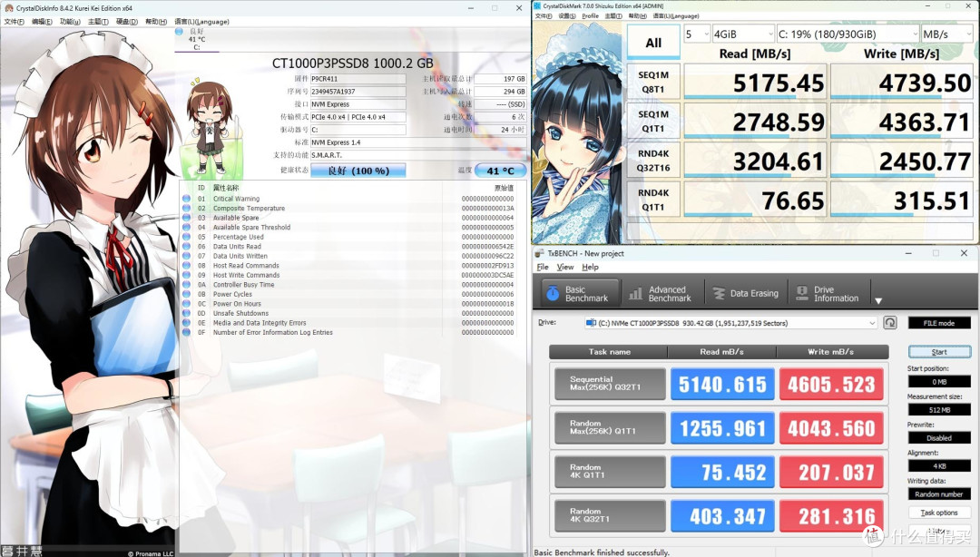Viewport: 980px width, 557px height.
Task: Click the Random 4K Q1T1 task button
Action: [x=610, y=472]
